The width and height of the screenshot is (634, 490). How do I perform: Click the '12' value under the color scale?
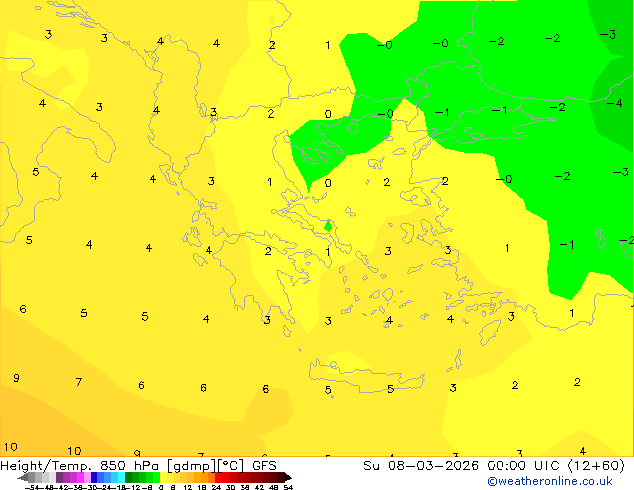click(x=187, y=487)
